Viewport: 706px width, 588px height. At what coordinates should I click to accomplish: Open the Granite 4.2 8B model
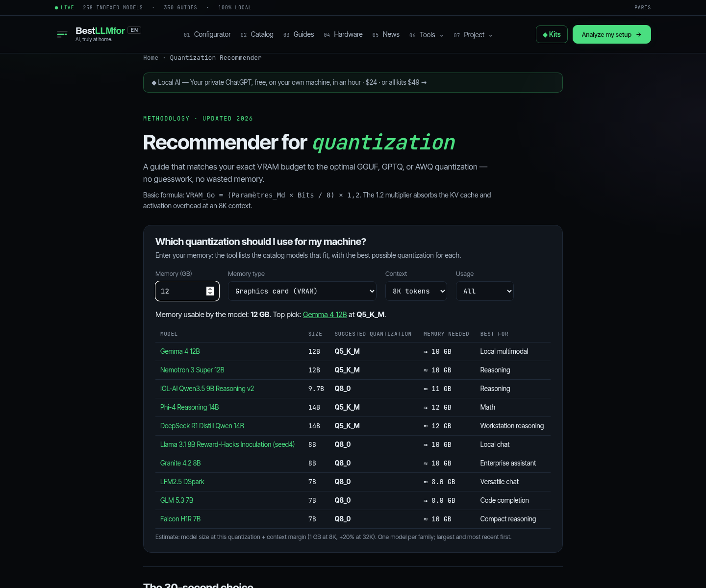coord(180,463)
